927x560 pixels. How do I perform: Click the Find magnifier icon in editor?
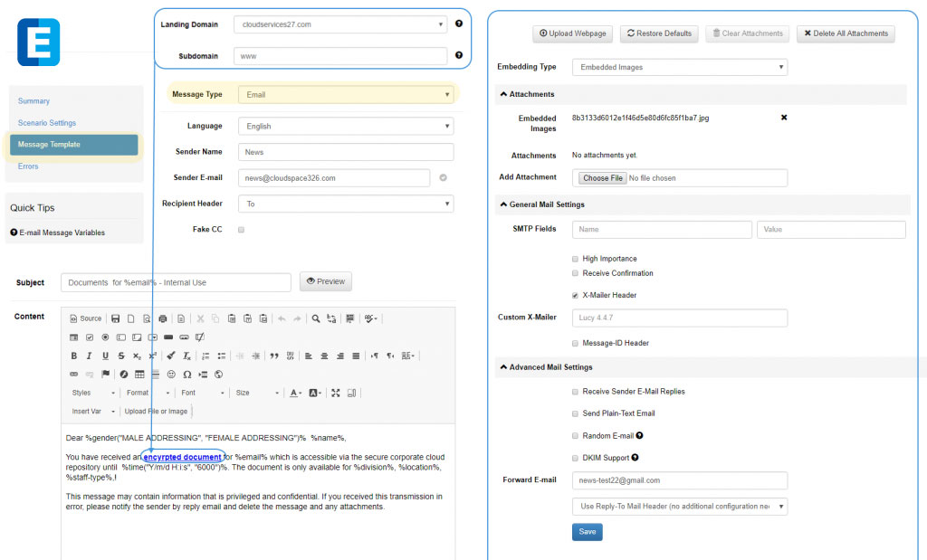315,318
